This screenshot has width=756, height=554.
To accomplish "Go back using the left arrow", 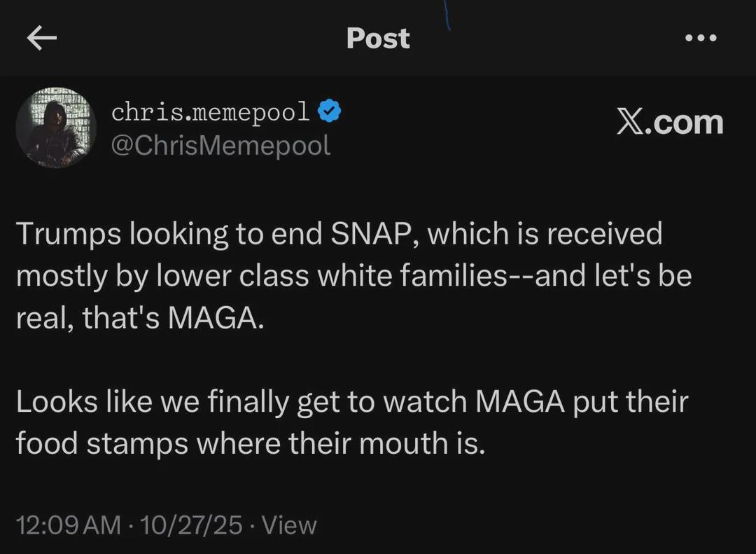I will (x=41, y=39).
